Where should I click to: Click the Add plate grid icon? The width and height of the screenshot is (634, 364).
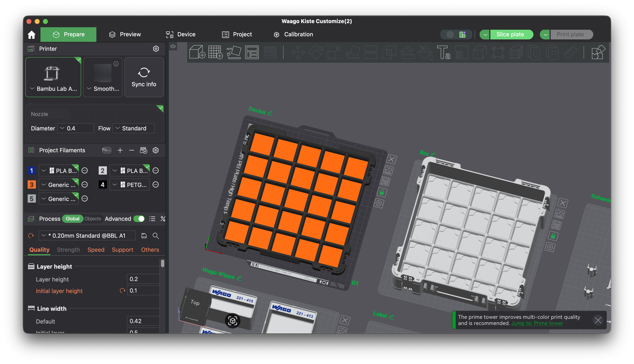[x=215, y=52]
